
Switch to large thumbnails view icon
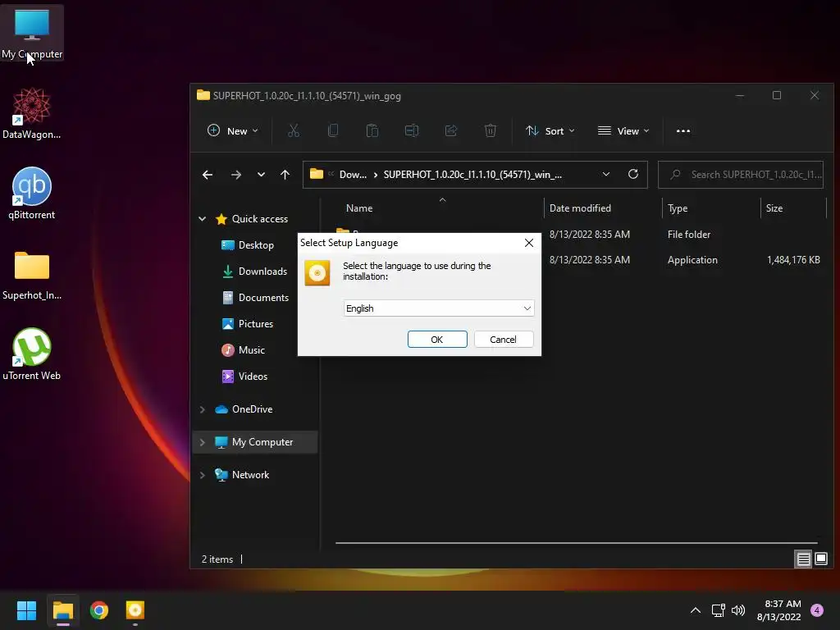pos(820,559)
